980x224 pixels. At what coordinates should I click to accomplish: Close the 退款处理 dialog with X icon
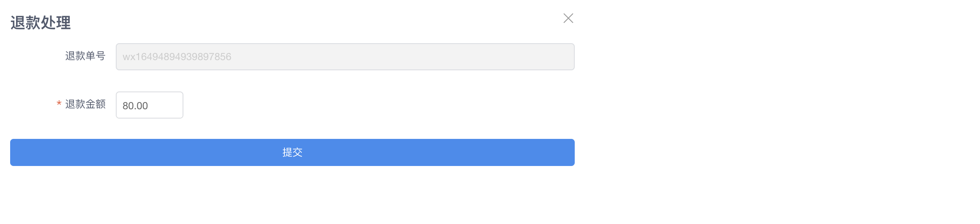[568, 18]
